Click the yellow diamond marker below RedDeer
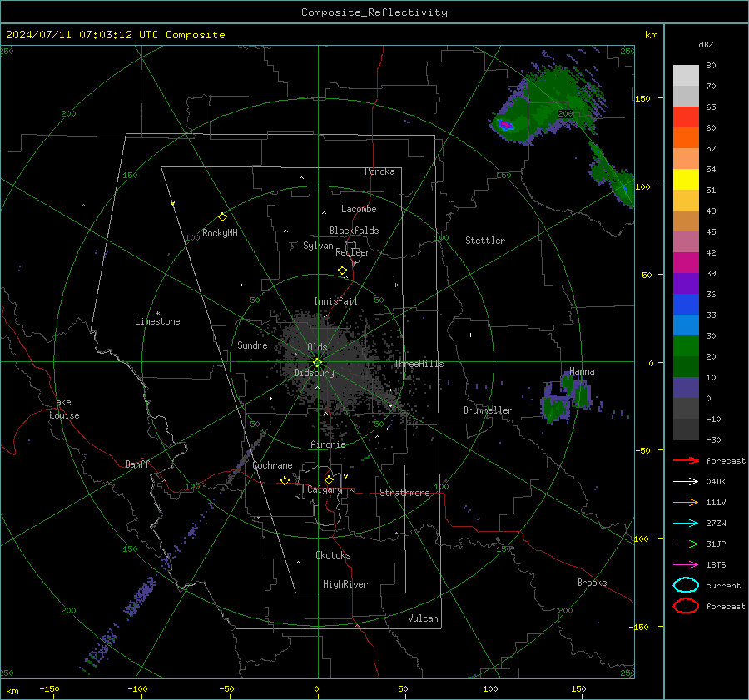The image size is (749, 700). [342, 271]
